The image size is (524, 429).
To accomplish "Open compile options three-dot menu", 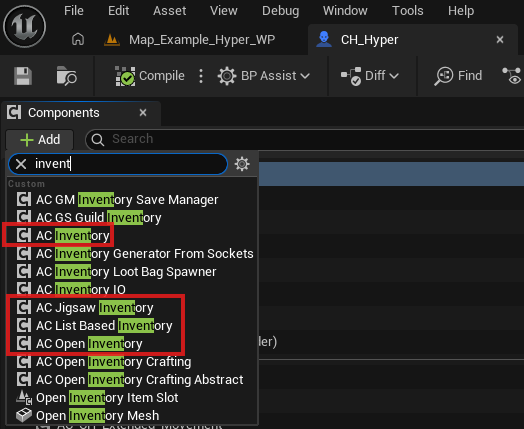I will 201,76.
